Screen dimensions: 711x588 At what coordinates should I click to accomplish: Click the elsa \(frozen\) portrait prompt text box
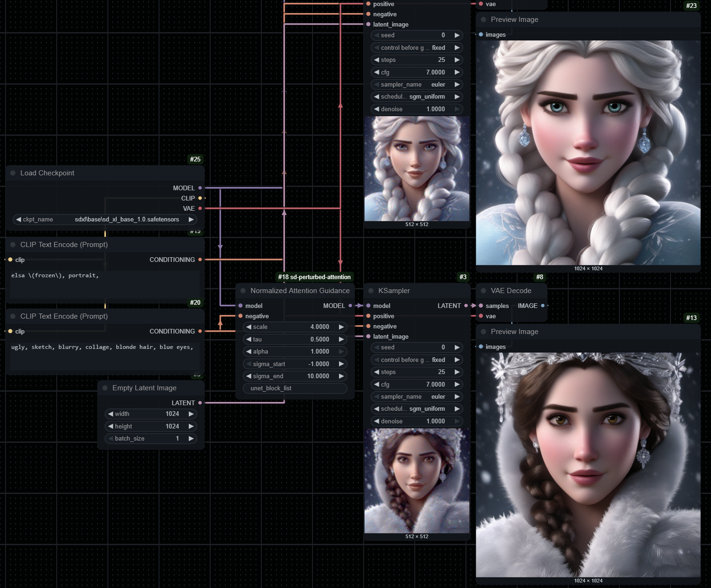click(105, 284)
